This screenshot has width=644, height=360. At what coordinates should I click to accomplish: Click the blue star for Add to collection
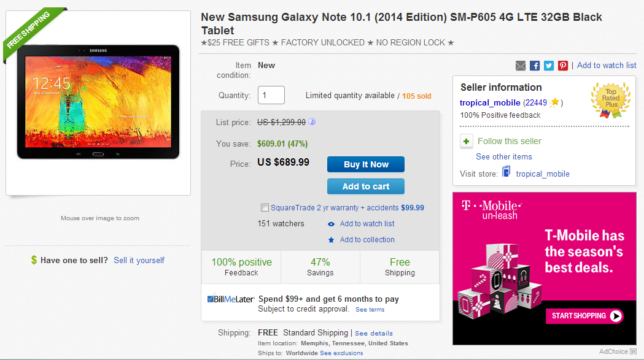pyautogui.click(x=332, y=239)
